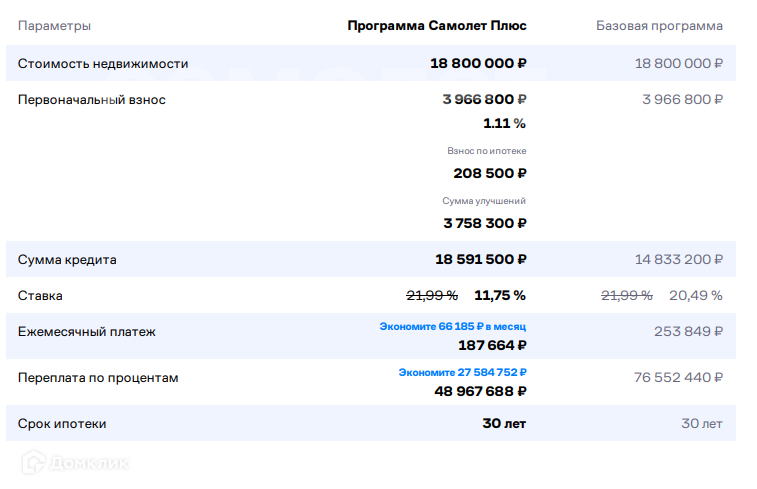
Task: Click the bold 30 лет mortgage term
Action: click(x=504, y=423)
